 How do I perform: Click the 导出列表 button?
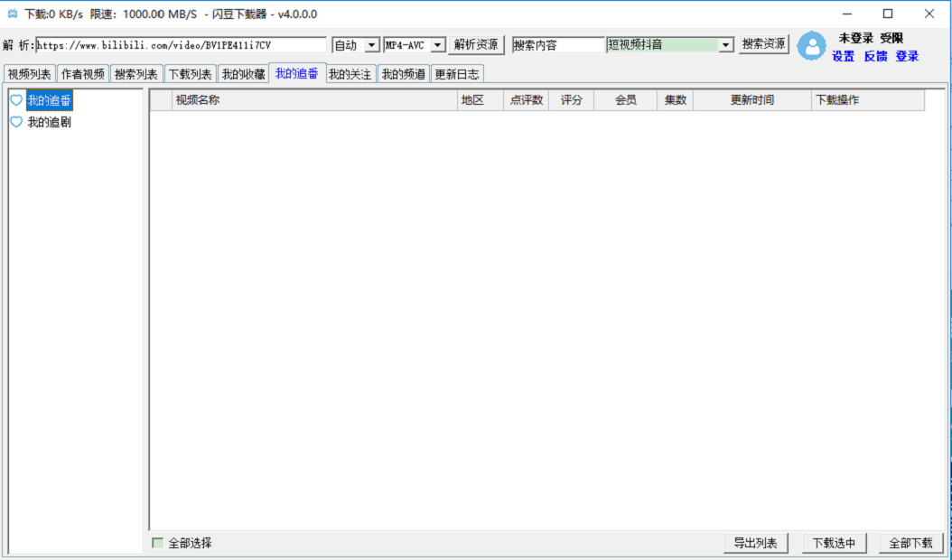click(757, 543)
